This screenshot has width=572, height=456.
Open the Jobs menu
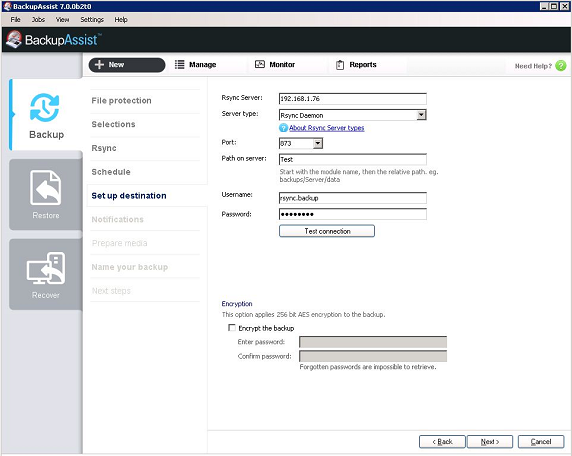point(38,20)
